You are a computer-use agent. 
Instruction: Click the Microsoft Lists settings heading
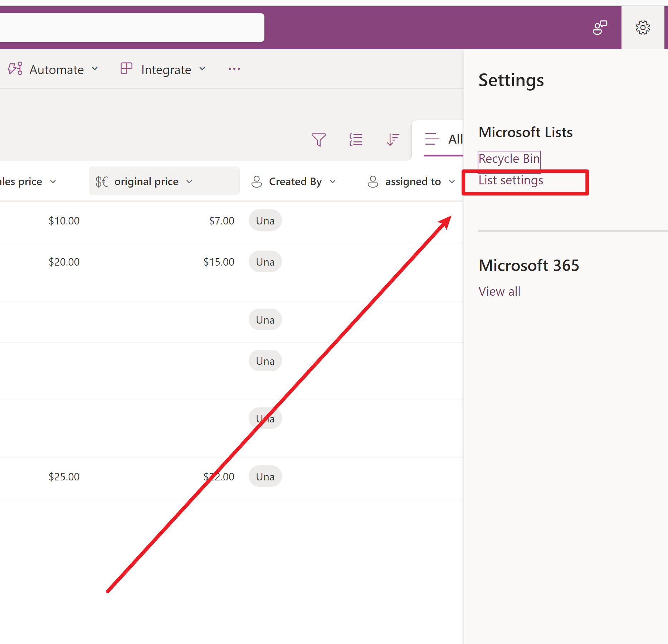pyautogui.click(x=526, y=132)
